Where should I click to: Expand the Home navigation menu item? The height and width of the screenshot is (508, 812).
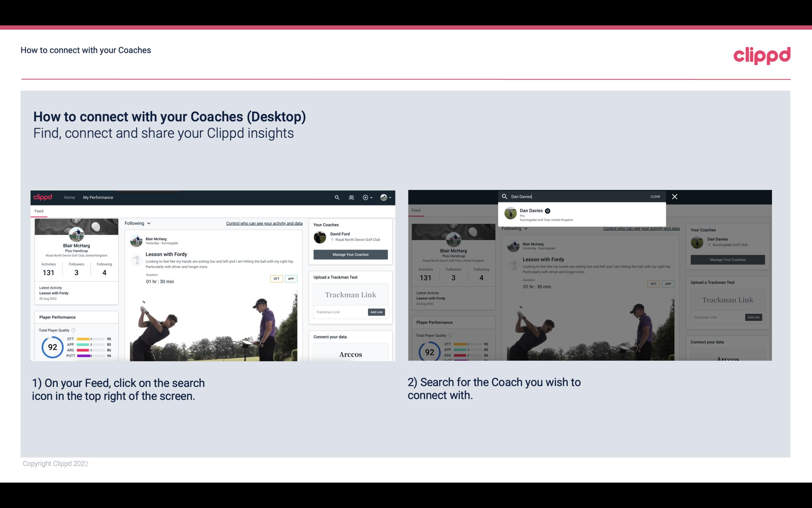tap(69, 197)
